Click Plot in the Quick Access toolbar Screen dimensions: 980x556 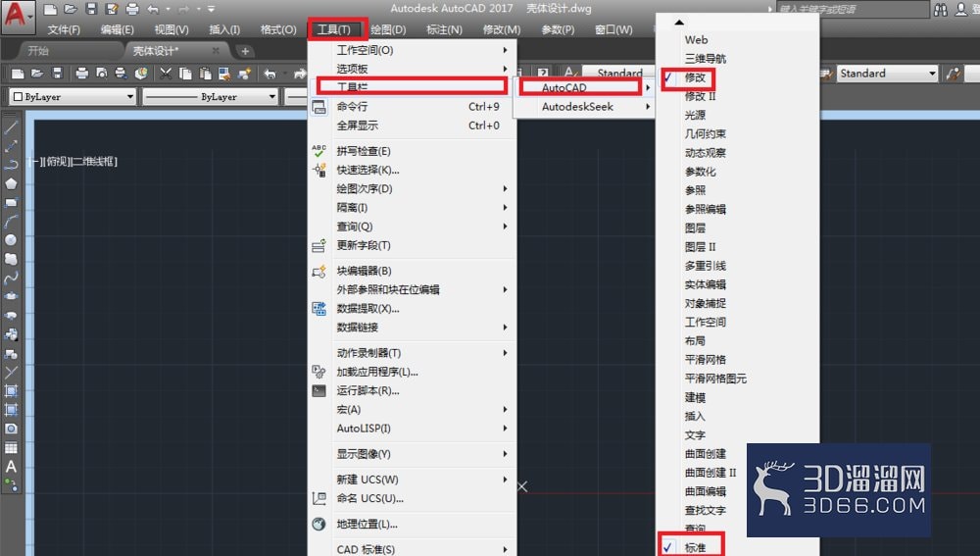click(132, 9)
